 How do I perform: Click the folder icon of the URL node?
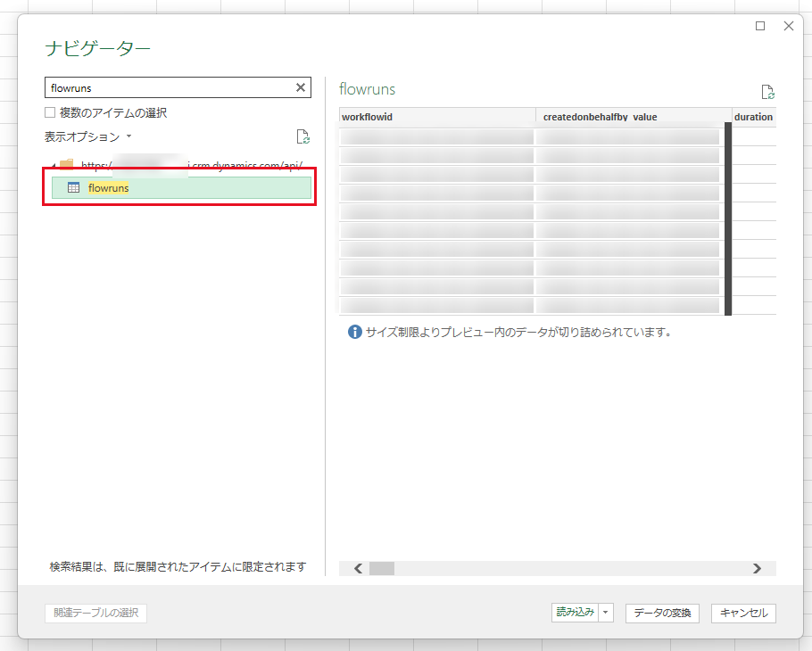67,165
